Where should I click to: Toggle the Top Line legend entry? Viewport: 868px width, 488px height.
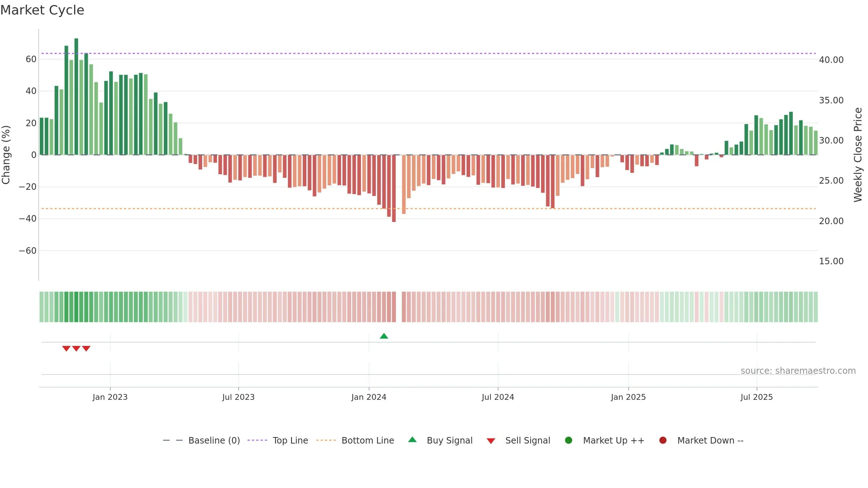278,440
